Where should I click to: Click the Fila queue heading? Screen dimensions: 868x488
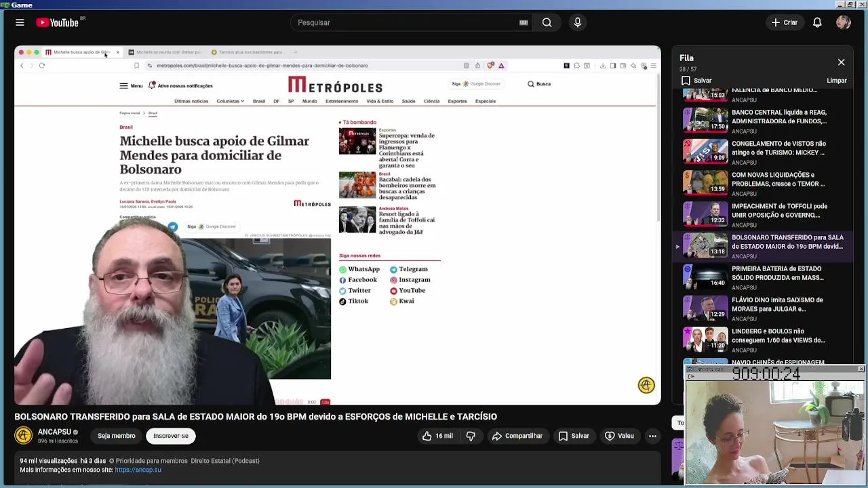pyautogui.click(x=686, y=58)
